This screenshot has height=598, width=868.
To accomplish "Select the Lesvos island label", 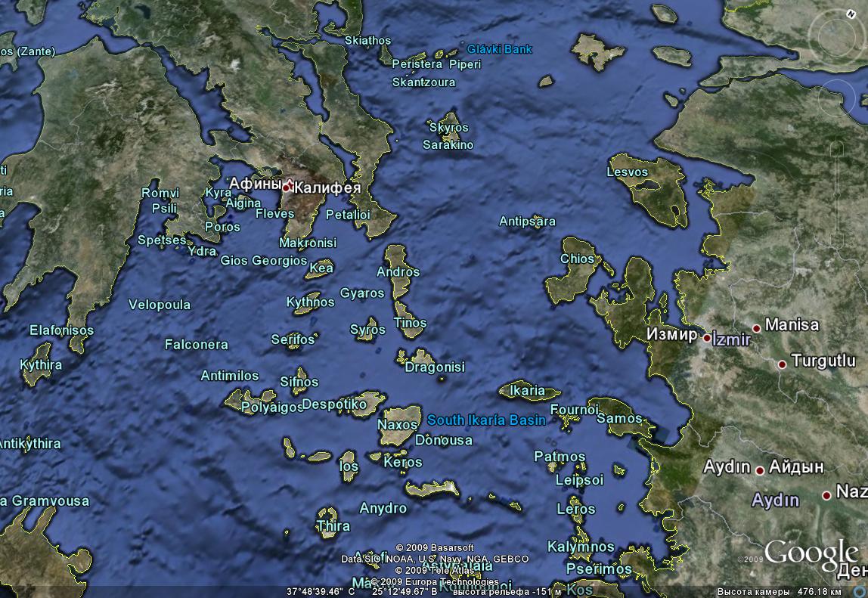I will click(628, 172).
